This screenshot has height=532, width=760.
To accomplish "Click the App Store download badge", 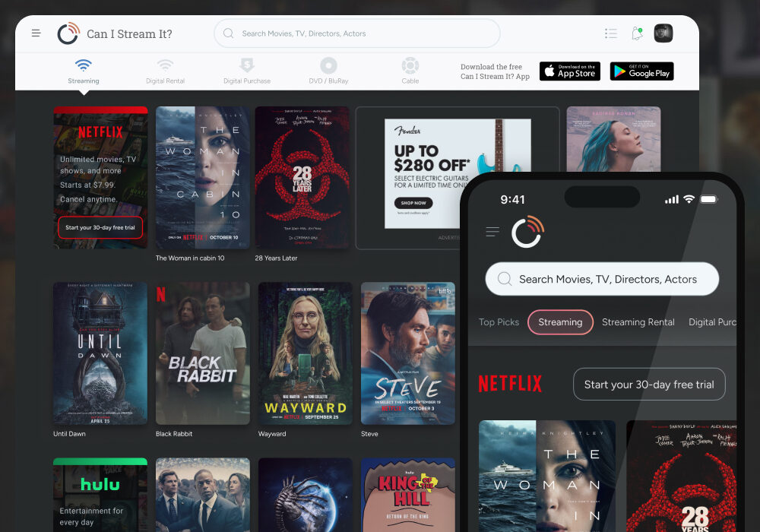I will pyautogui.click(x=570, y=71).
